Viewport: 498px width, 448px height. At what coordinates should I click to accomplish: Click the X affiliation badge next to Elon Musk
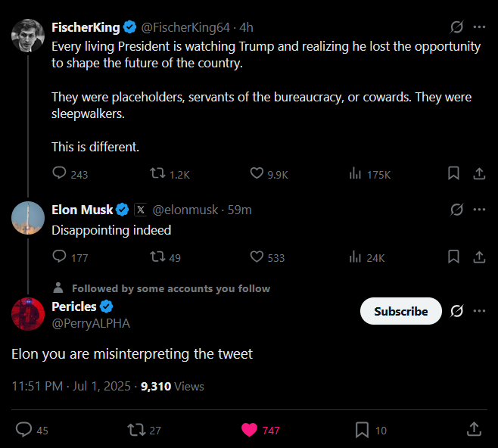[x=140, y=210]
